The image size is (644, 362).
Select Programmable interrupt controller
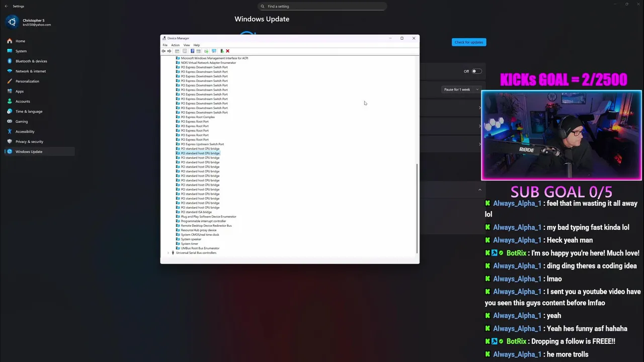click(x=203, y=221)
